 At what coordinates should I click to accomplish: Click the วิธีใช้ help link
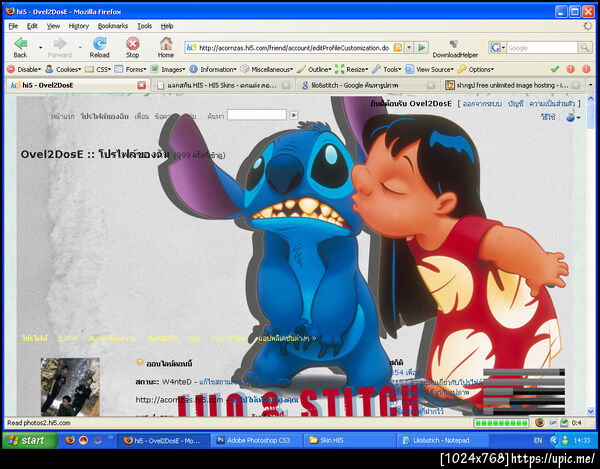548,117
